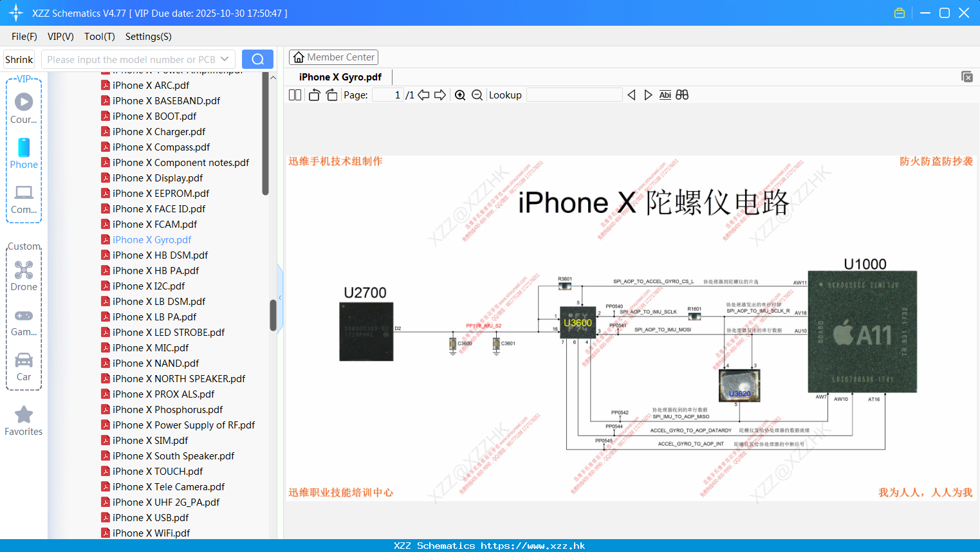980x552 pixels.
Task: Open iPhone X MIC.pdf
Action: pyautogui.click(x=151, y=347)
